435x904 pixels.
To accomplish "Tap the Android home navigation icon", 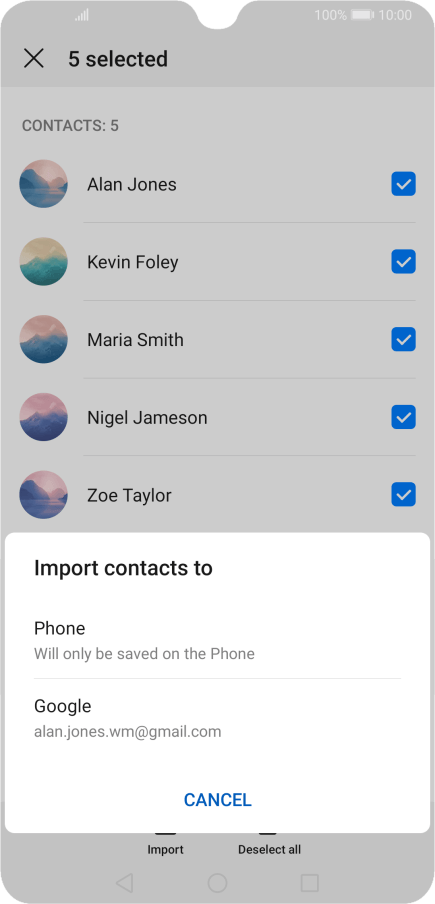I will 217,883.
